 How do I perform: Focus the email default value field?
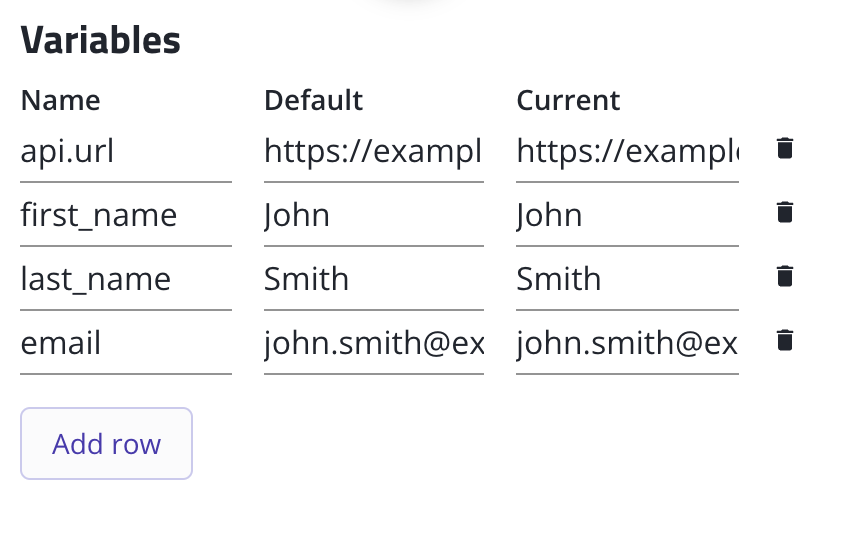[x=373, y=343]
